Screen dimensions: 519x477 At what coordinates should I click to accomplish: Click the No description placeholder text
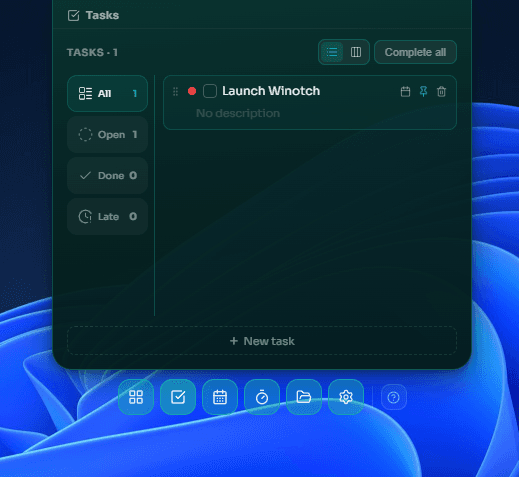[238, 113]
